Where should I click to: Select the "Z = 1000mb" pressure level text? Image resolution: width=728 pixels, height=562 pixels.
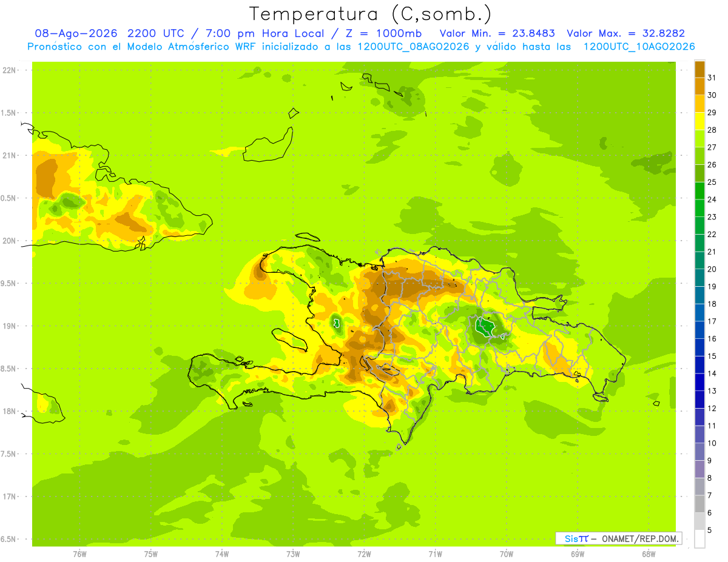385,33
